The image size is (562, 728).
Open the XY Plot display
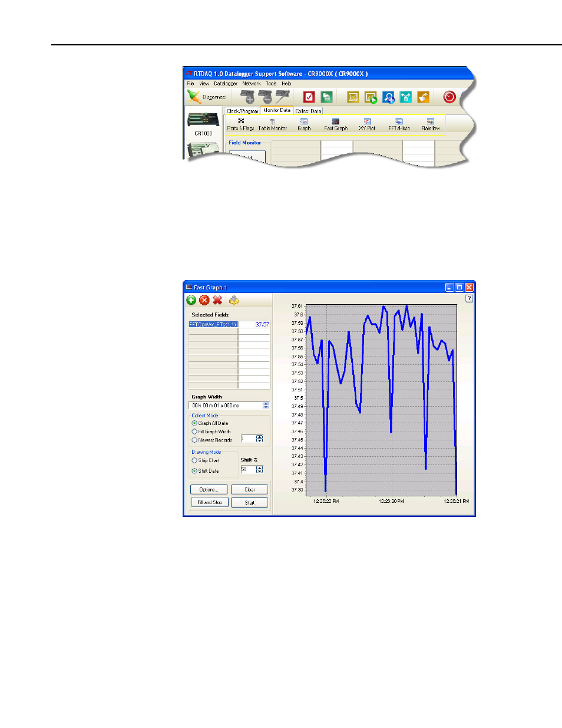367,124
